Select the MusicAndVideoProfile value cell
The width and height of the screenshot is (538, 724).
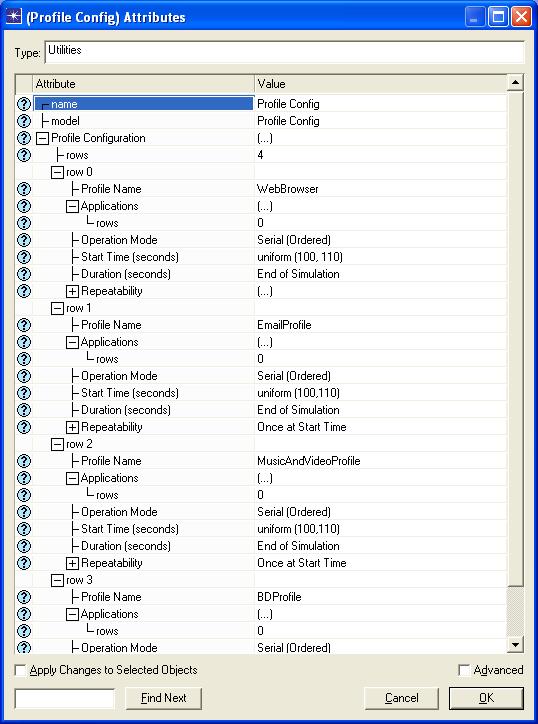[x=380, y=461]
